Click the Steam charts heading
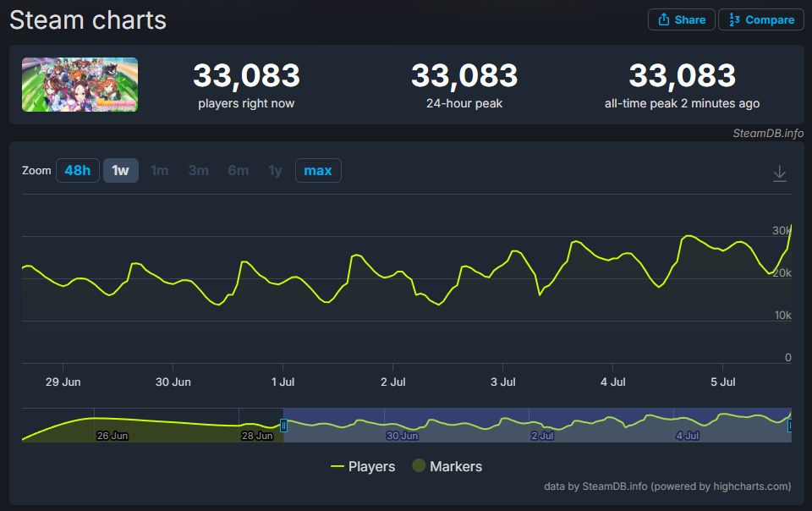This screenshot has width=812, height=511. [x=88, y=20]
